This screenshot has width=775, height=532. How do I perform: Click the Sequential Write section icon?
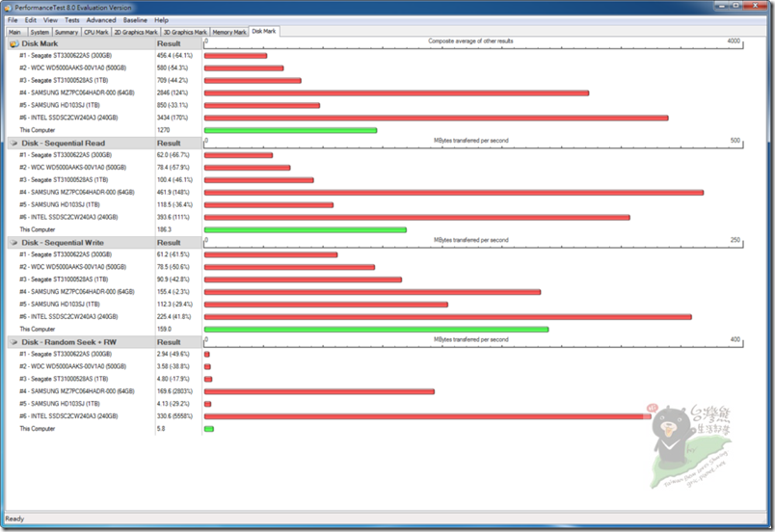(x=13, y=243)
